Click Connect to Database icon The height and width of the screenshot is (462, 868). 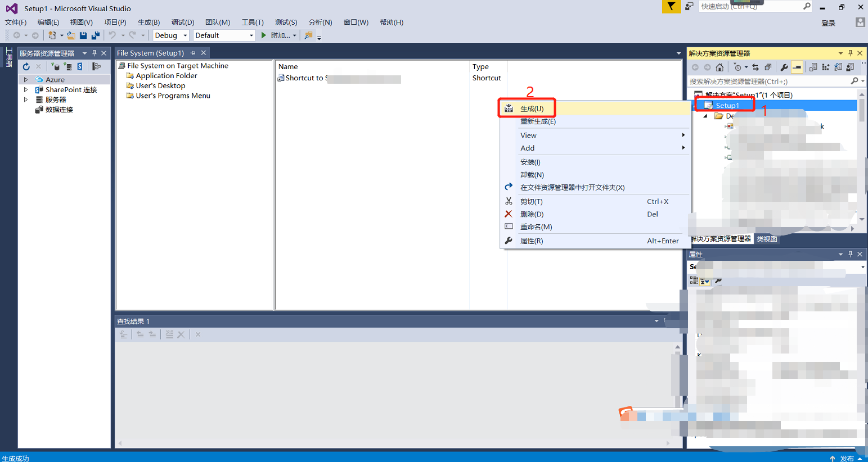(55, 66)
